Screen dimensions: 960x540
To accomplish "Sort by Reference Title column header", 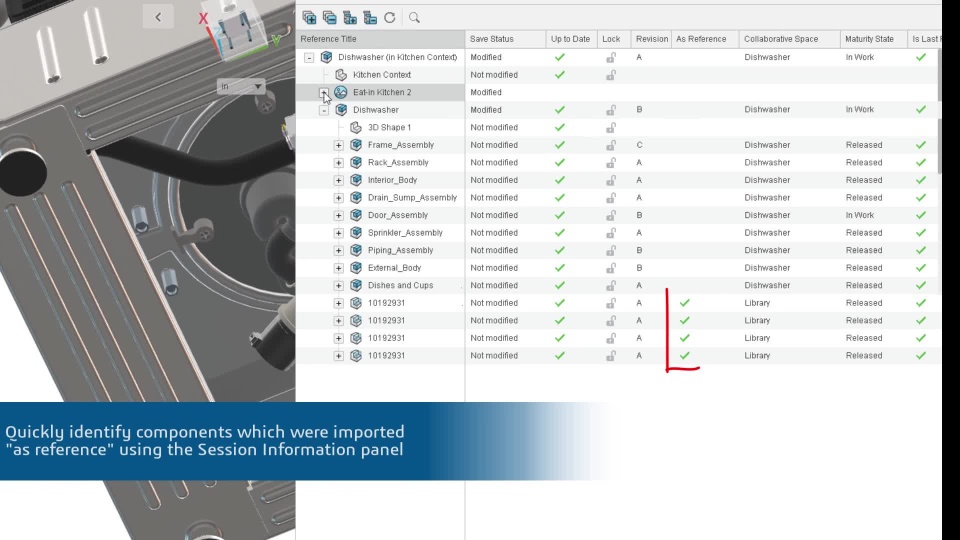I will pos(380,39).
